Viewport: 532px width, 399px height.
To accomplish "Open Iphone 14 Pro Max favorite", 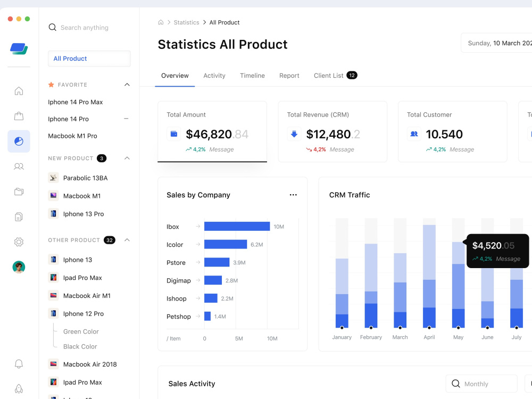I will (76, 102).
